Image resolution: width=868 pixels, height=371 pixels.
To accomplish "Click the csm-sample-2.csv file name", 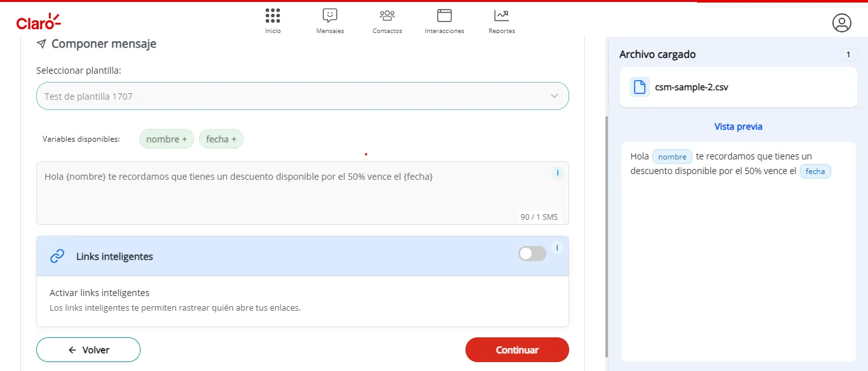I will click(x=692, y=87).
